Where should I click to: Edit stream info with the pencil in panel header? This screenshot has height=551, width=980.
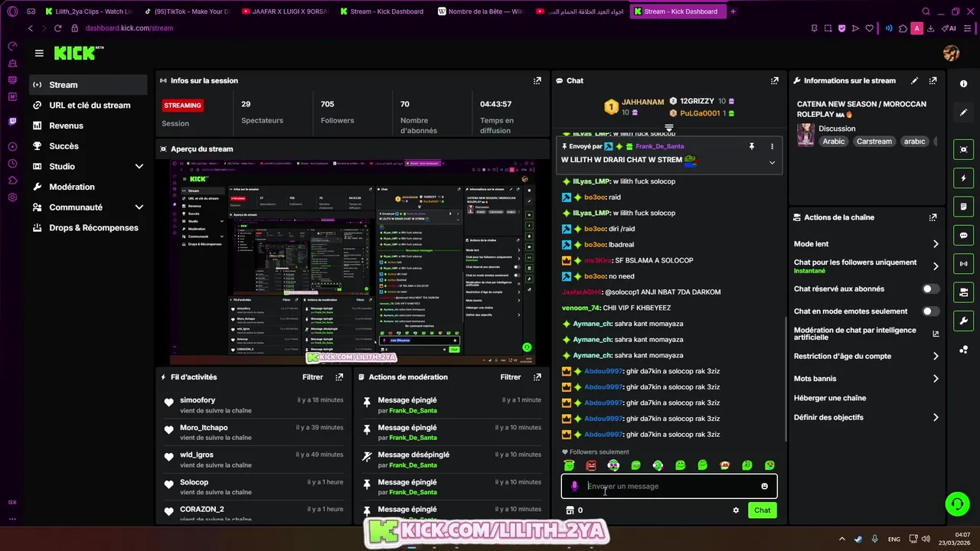[x=914, y=80]
